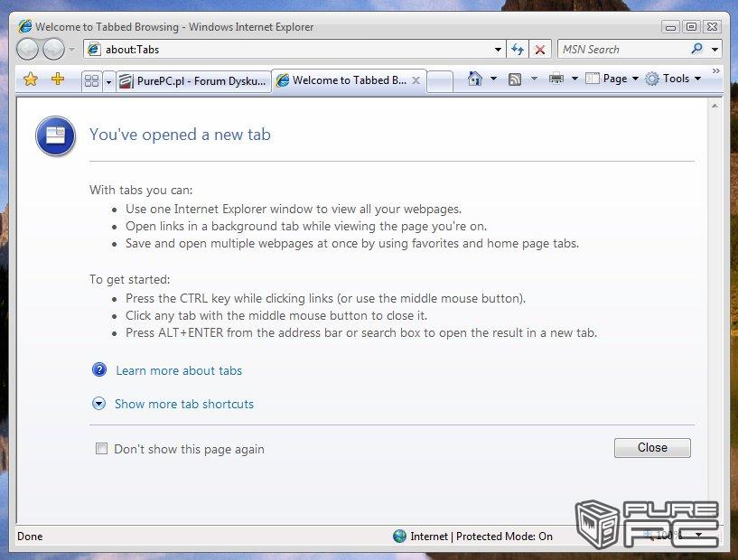The image size is (738, 560).
Task: Open the Page menu
Action: tap(612, 79)
